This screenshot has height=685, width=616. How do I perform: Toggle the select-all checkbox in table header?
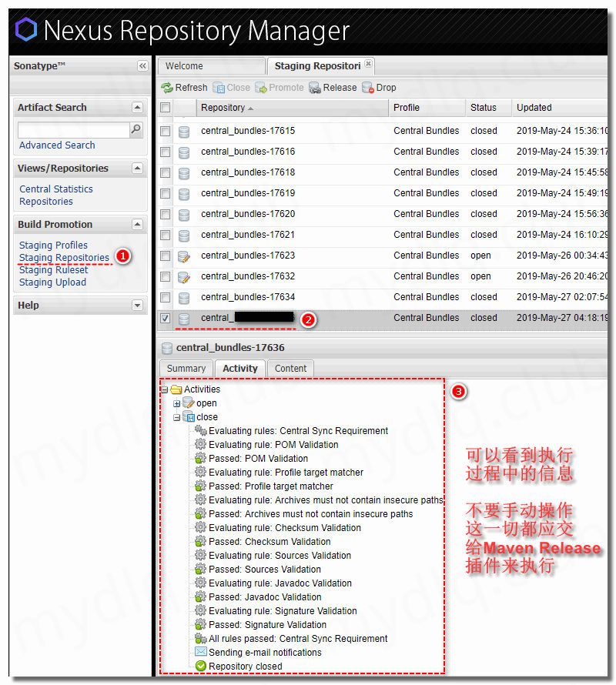tap(166, 108)
